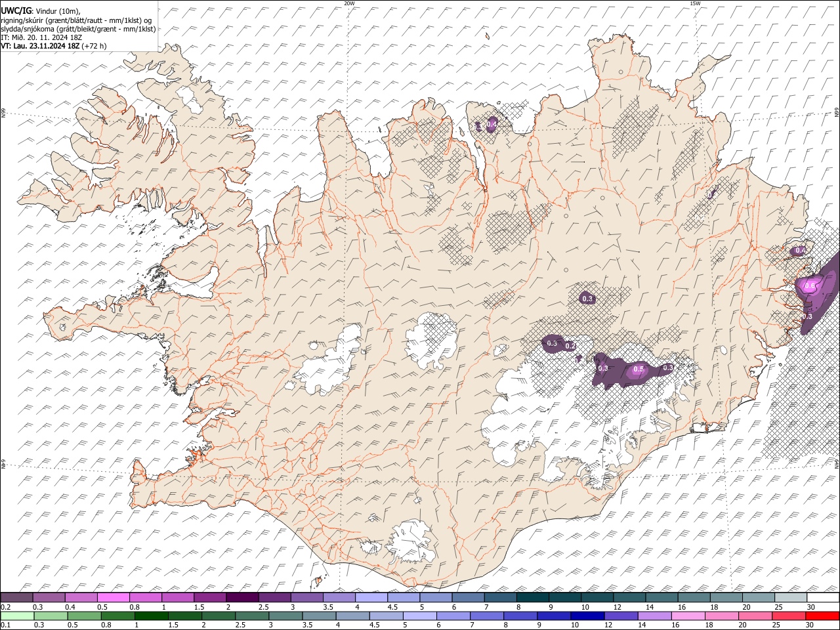The image size is (840, 630).
Task: Click the 0.6 precipitation label on east coast
Action: [810, 285]
